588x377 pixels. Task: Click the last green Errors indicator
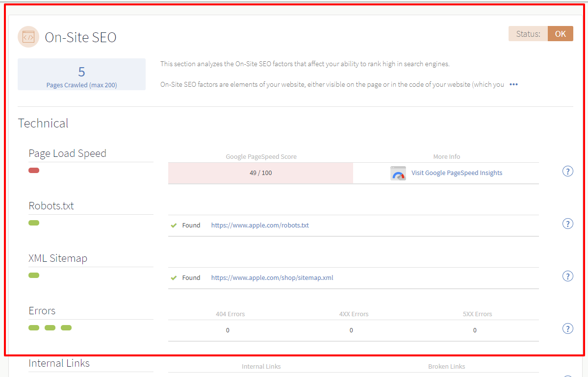point(66,328)
